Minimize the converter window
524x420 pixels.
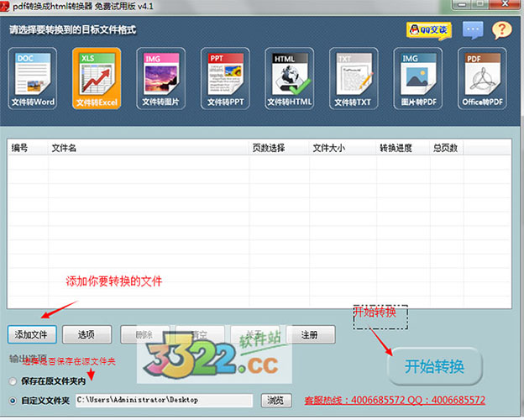point(462,4)
